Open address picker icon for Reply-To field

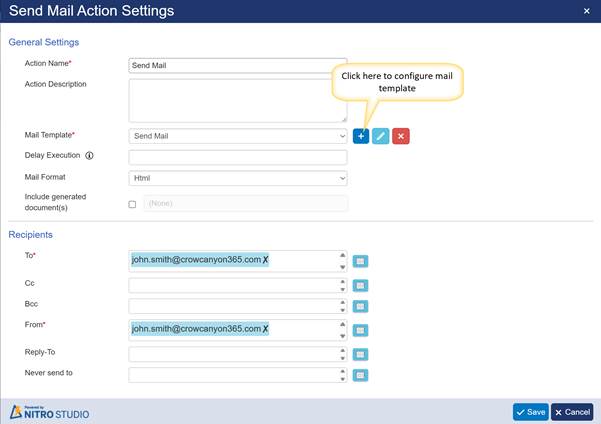tap(361, 354)
